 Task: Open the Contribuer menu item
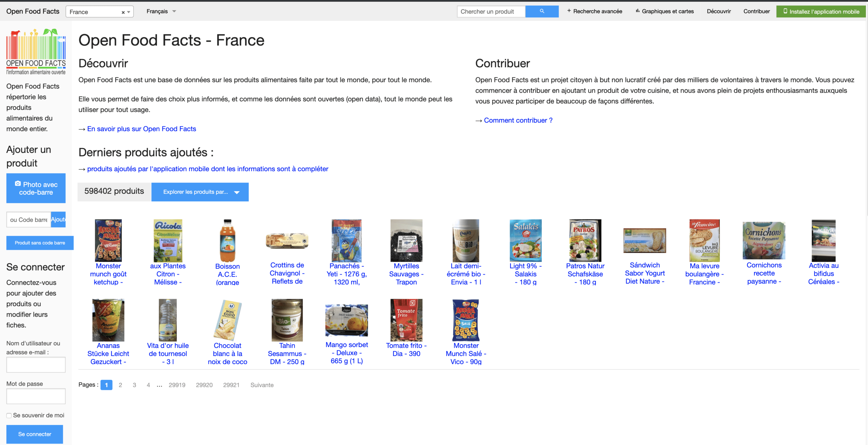(x=756, y=11)
